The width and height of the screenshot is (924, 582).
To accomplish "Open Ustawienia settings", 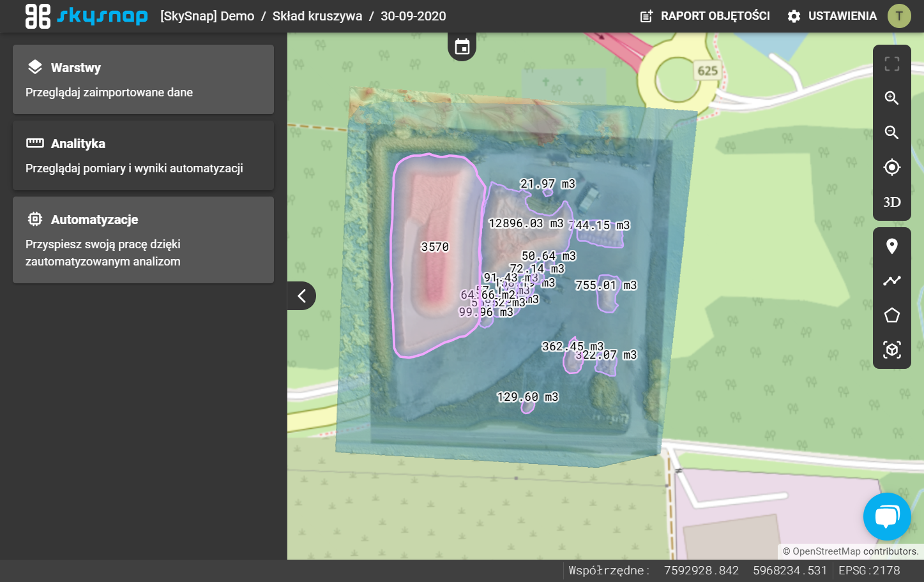I will point(832,16).
